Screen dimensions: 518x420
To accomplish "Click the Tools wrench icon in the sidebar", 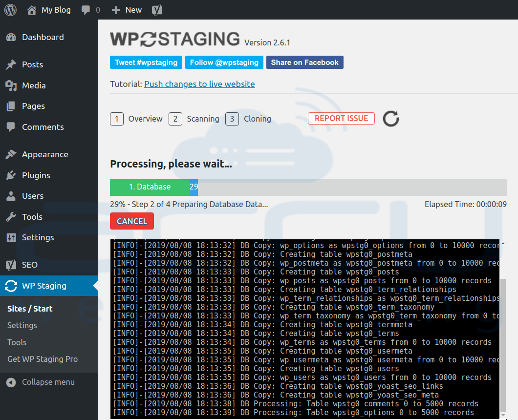I will pyautogui.click(x=11, y=216).
